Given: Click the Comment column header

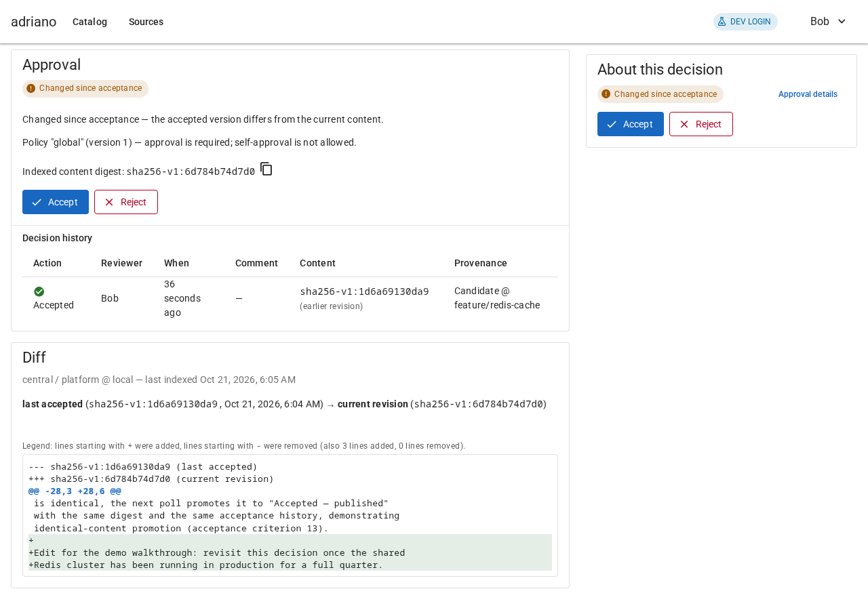Looking at the screenshot, I should [x=256, y=263].
